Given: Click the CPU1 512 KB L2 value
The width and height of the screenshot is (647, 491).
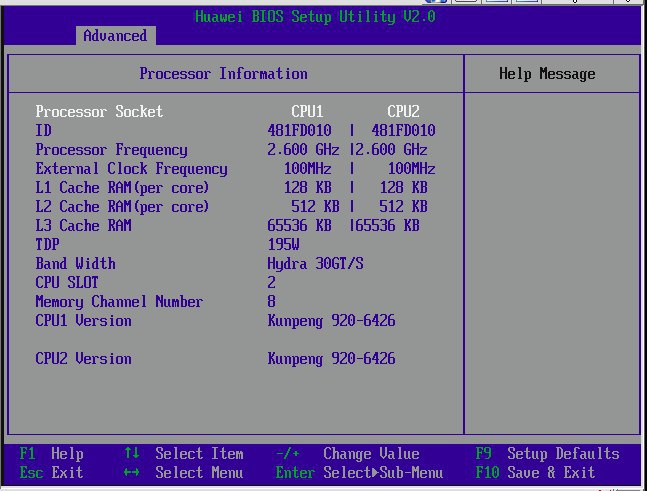Looking at the screenshot, I should tap(315, 206).
